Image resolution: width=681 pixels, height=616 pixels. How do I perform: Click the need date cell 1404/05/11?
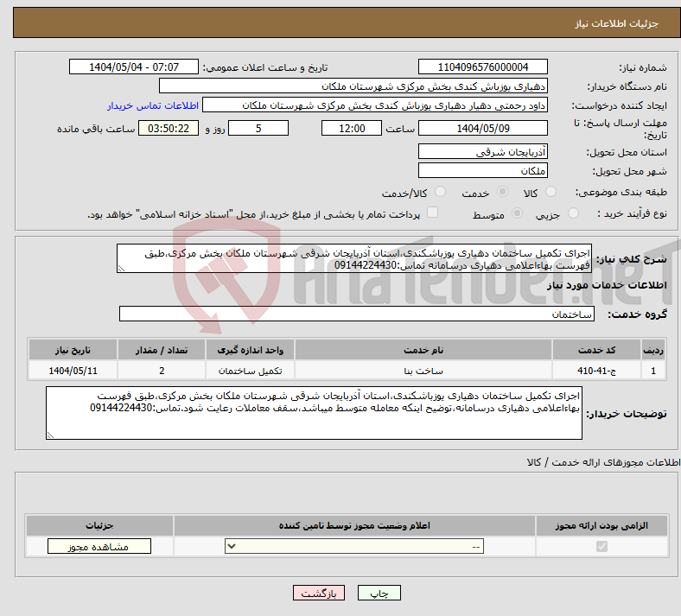[x=73, y=371]
